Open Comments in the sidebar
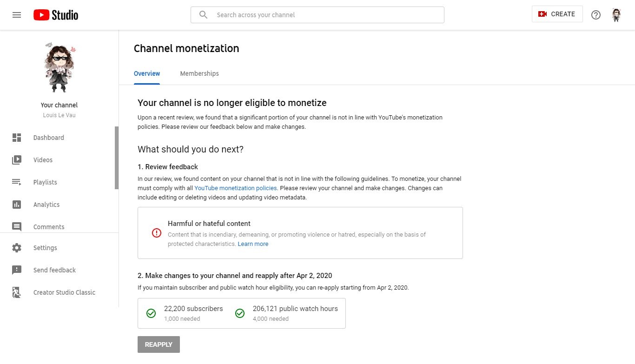 (x=60, y=227)
